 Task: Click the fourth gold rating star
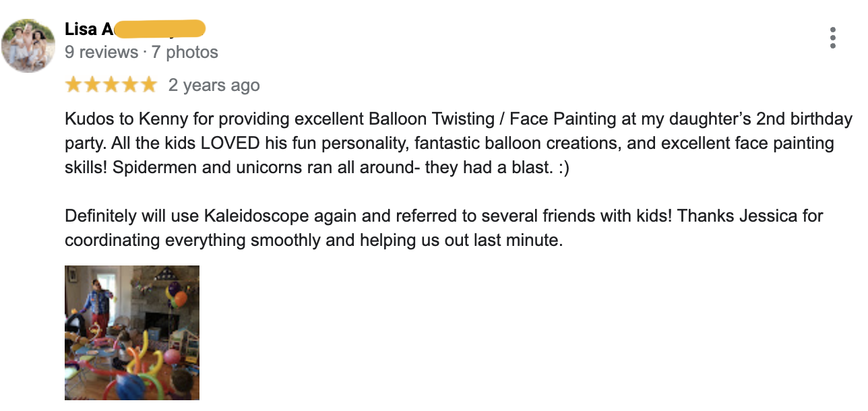[x=129, y=85]
